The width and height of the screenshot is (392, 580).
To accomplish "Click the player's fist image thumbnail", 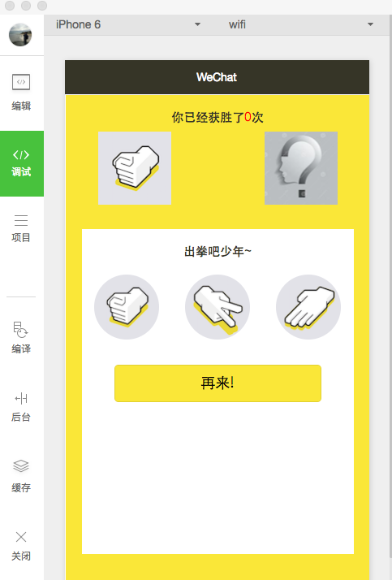I will (x=135, y=168).
